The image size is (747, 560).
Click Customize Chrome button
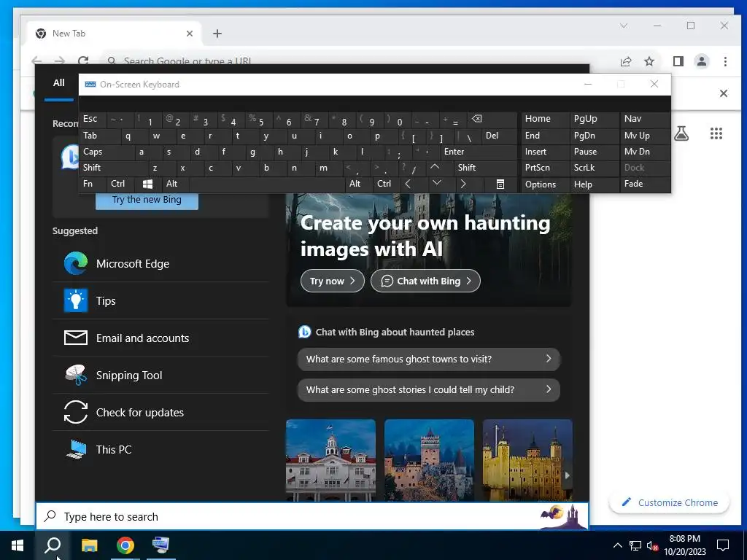click(670, 503)
